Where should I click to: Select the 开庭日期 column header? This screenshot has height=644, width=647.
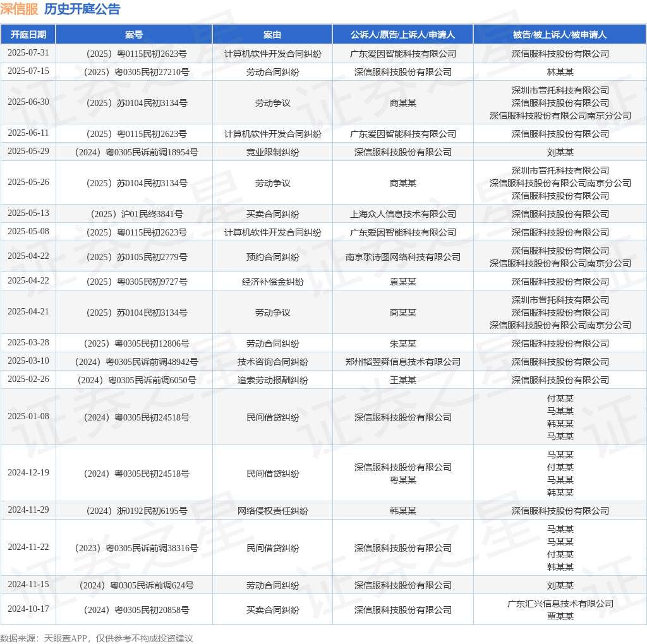28,35
